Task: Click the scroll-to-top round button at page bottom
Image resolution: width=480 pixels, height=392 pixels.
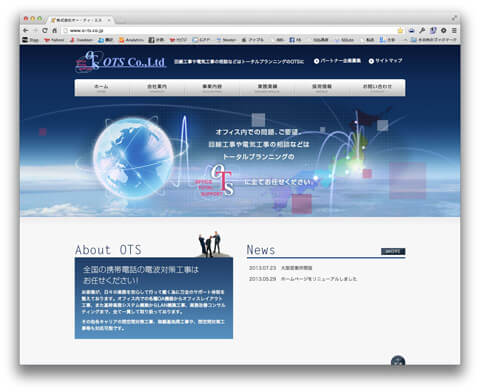Action: (x=398, y=361)
